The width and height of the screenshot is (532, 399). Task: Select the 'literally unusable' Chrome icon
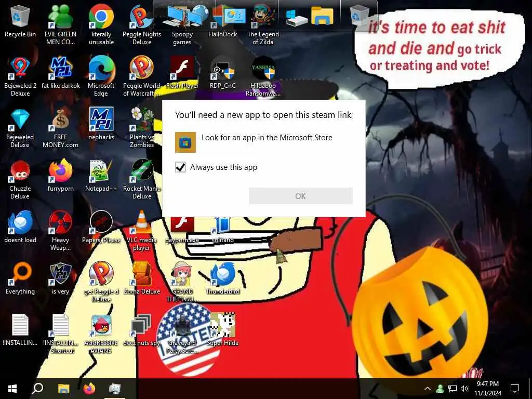(101, 16)
